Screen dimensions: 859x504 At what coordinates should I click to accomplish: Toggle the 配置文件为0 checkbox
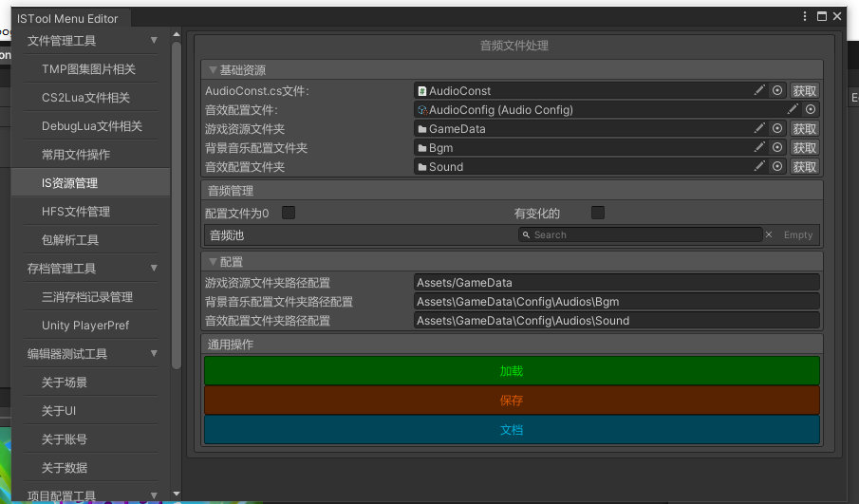[289, 213]
